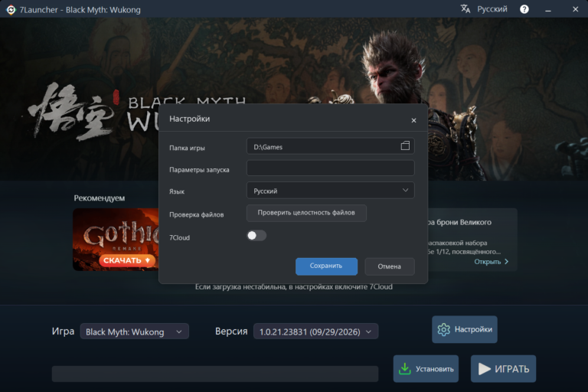Click the Настройки gear button
The width and height of the screenshot is (588, 392).
pyautogui.click(x=465, y=329)
